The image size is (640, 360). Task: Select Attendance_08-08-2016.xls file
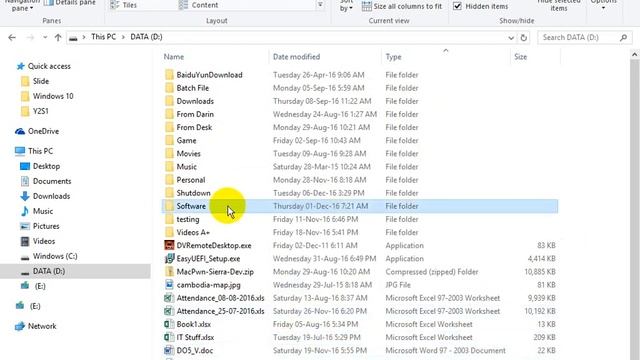click(214, 298)
